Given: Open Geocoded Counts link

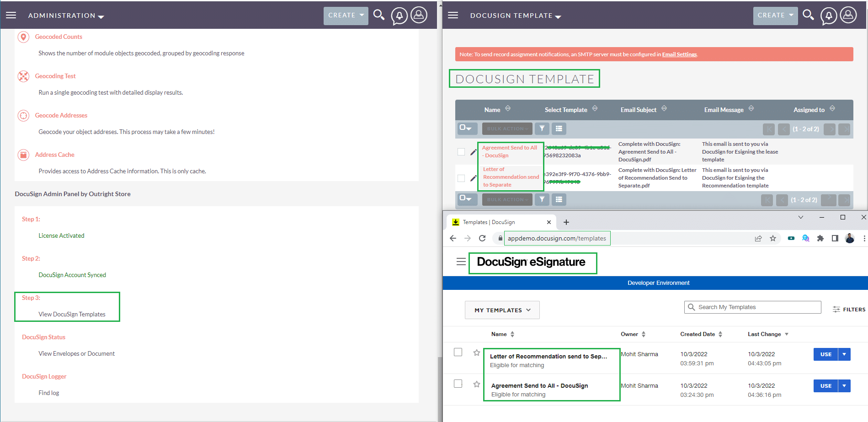Looking at the screenshot, I should point(59,37).
